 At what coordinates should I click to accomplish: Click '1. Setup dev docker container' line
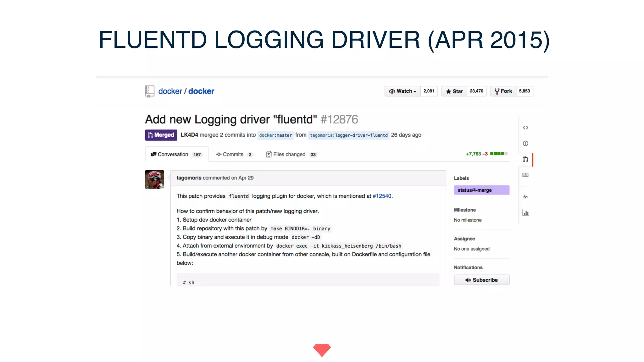tap(214, 220)
